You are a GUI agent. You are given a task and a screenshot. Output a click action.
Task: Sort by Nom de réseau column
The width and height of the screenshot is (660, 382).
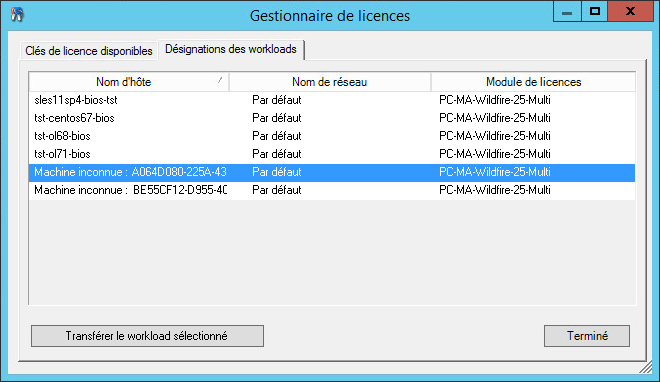(x=330, y=82)
